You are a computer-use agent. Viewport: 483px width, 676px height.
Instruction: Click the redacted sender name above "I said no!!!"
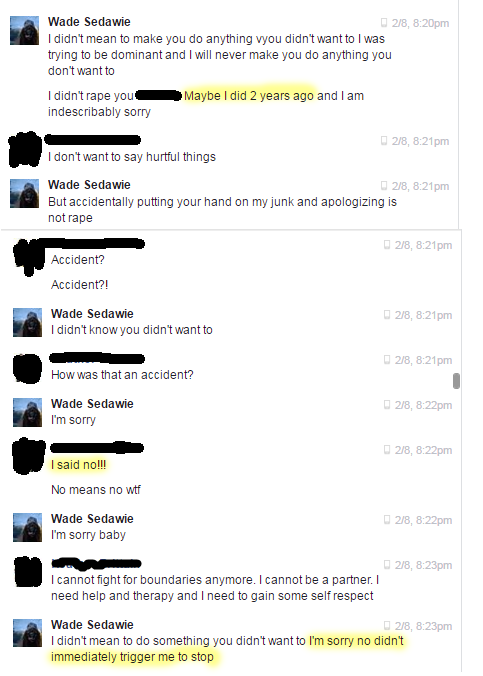[x=97, y=448]
